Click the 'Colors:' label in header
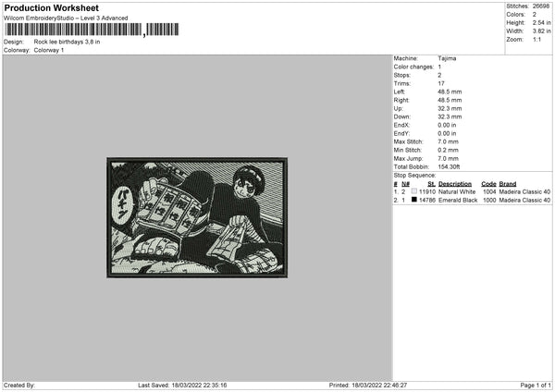 [x=515, y=15]
